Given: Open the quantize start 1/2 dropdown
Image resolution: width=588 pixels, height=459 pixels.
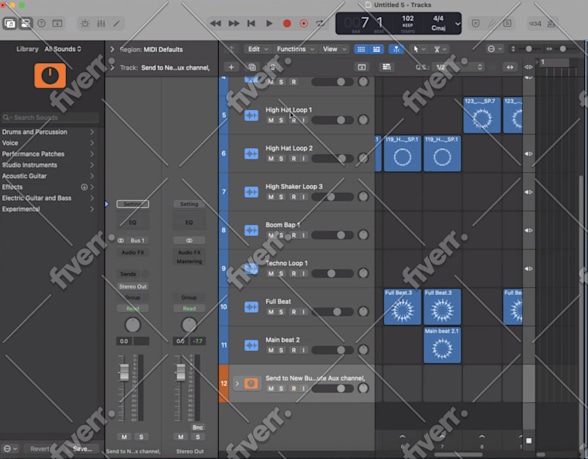Looking at the screenshot, I should click(x=459, y=67).
